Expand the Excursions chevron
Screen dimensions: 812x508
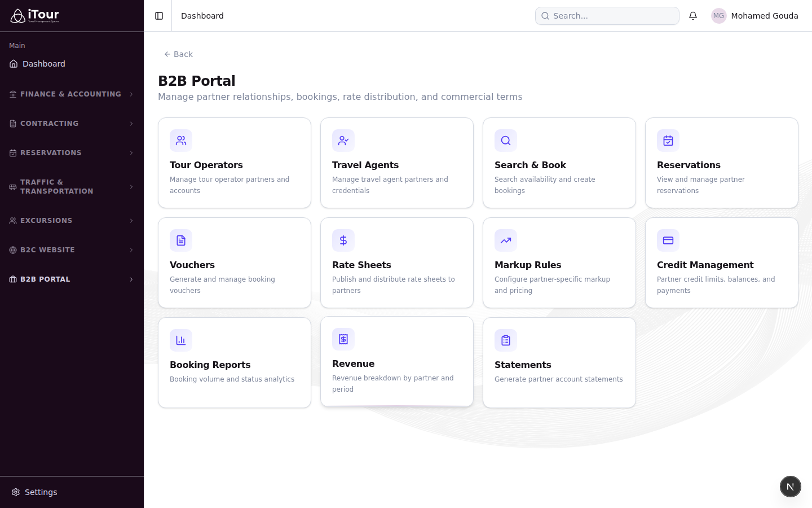pyautogui.click(x=131, y=221)
